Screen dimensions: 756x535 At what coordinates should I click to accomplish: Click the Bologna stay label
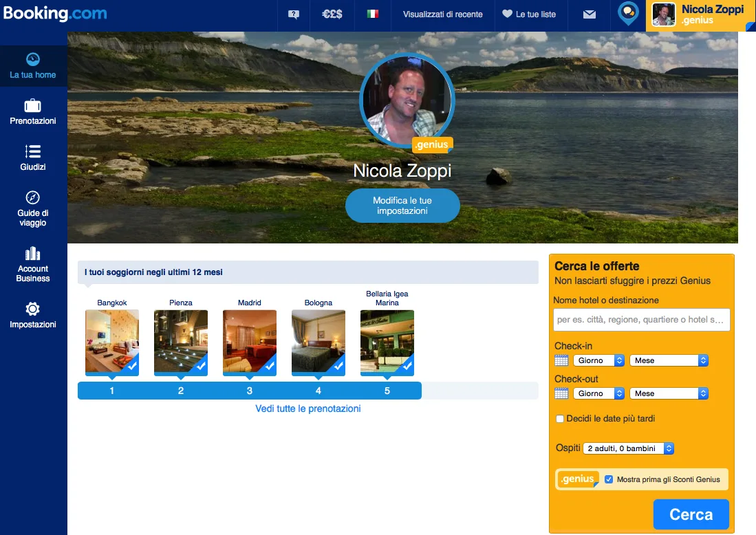318,303
